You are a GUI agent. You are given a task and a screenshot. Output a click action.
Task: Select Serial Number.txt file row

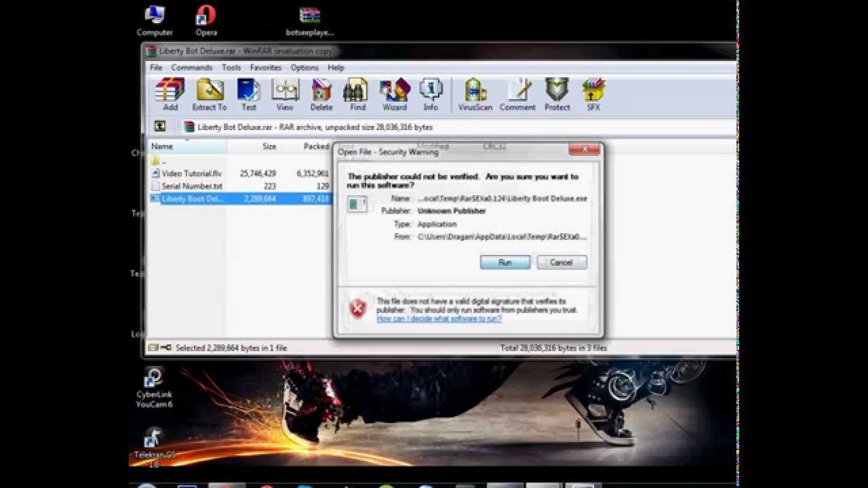[241, 186]
